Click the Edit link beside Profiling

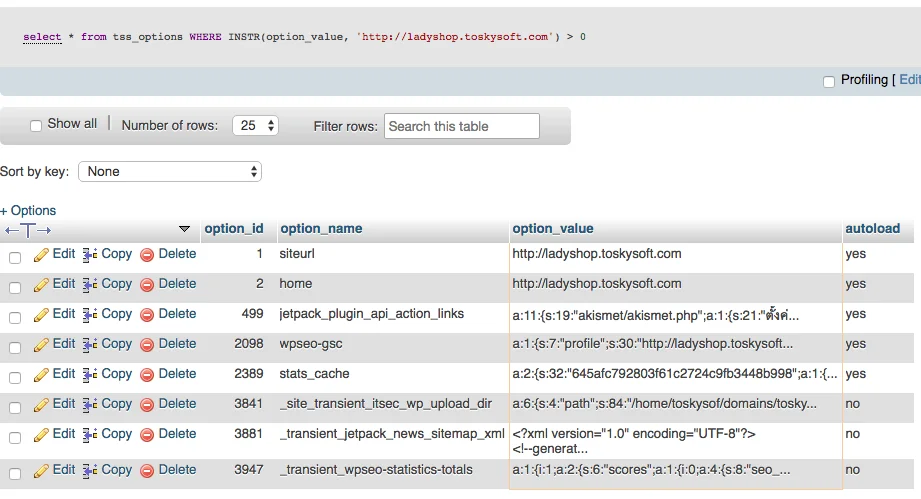pos(910,80)
